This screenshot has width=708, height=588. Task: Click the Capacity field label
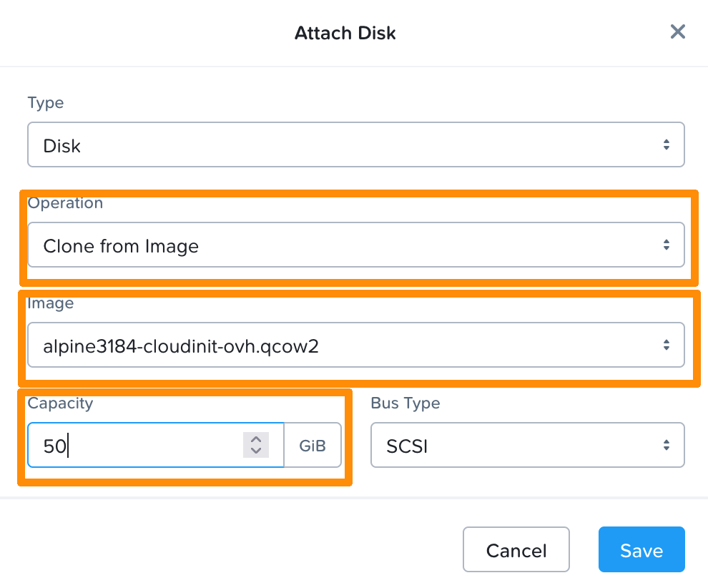coord(60,403)
